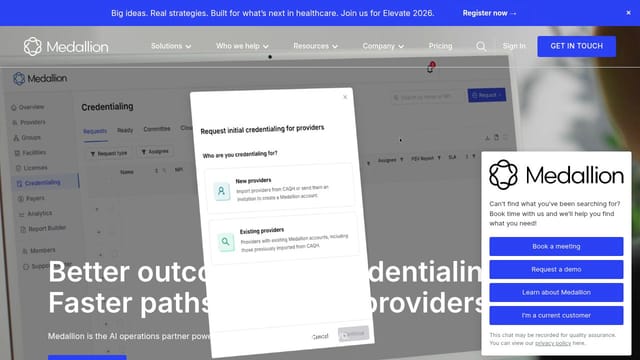Switch to the Committee tab
Screen dimensions: 640x360
[157, 129]
